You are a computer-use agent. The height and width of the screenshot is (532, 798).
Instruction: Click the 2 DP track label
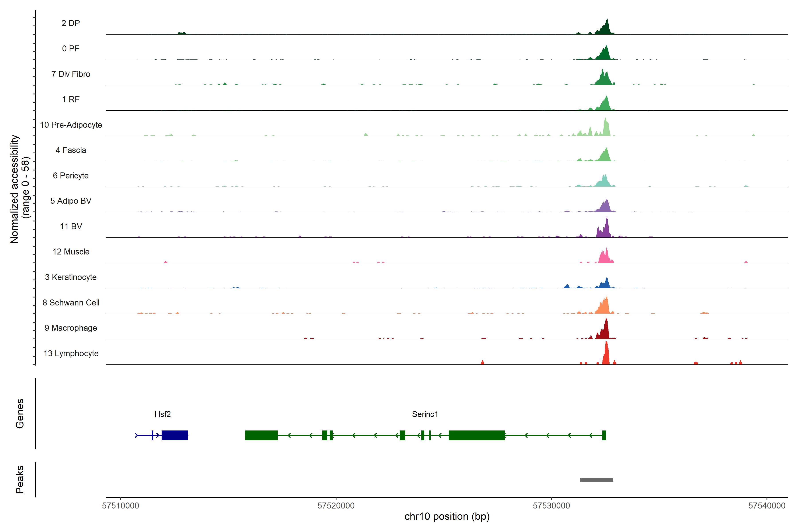pyautogui.click(x=70, y=23)
